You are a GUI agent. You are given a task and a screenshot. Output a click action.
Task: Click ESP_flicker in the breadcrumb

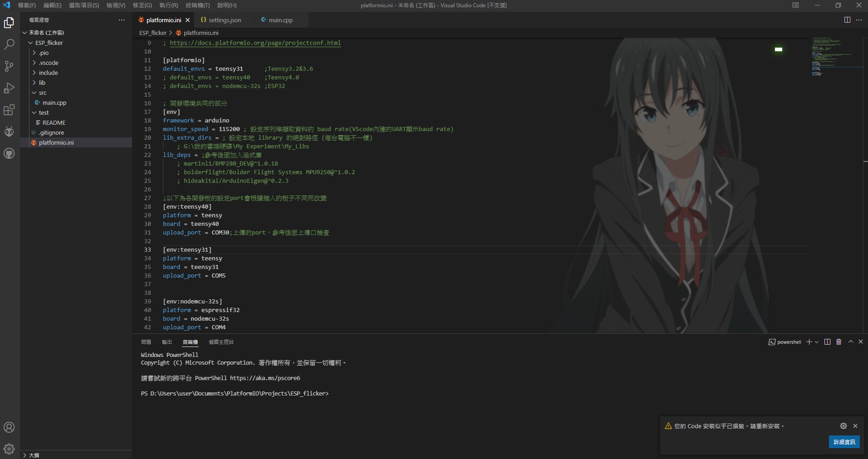pyautogui.click(x=153, y=33)
